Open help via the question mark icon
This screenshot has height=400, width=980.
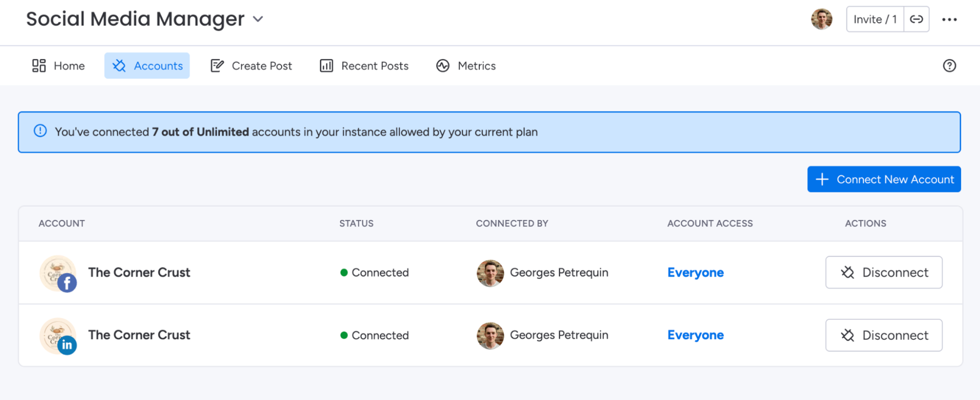(949, 66)
